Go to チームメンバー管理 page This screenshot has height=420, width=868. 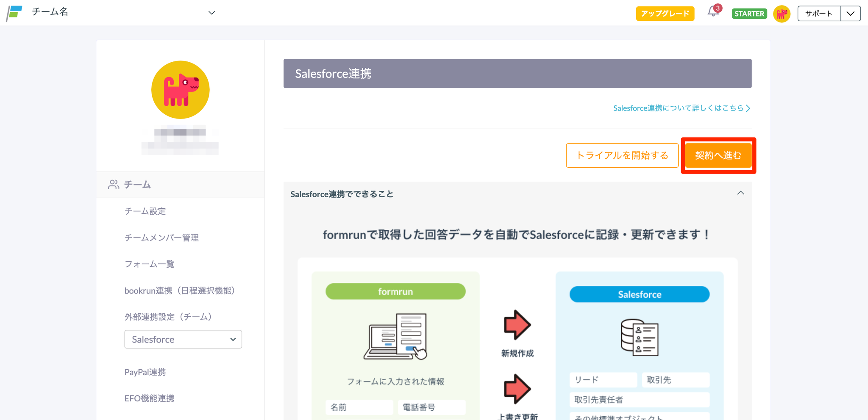tap(161, 238)
